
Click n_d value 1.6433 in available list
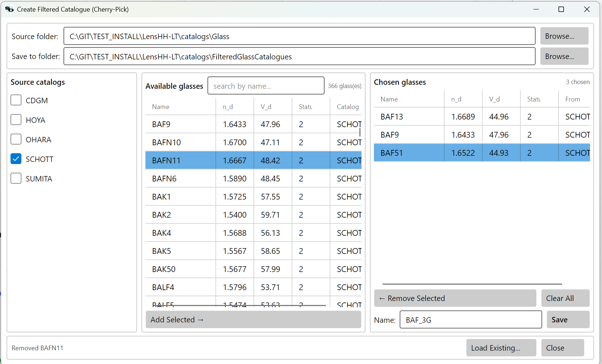[235, 124]
